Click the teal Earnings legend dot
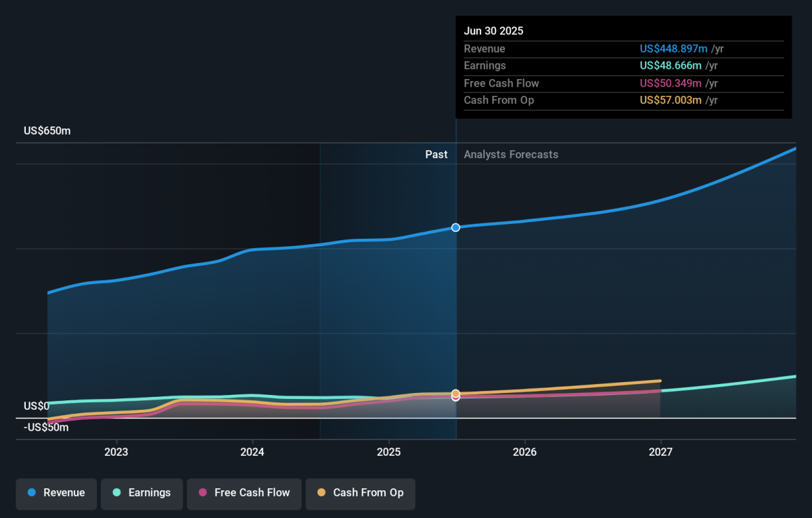The height and width of the screenshot is (518, 812). click(x=117, y=493)
